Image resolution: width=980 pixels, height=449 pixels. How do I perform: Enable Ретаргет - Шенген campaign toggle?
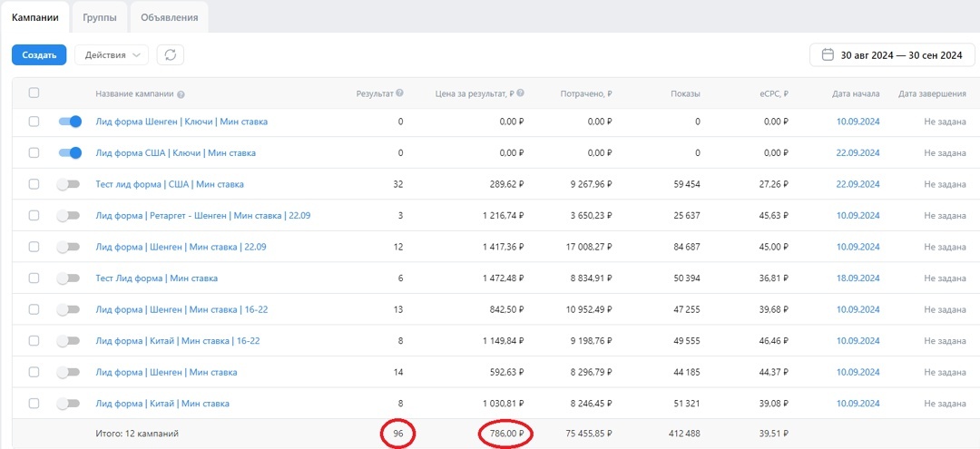[68, 216]
